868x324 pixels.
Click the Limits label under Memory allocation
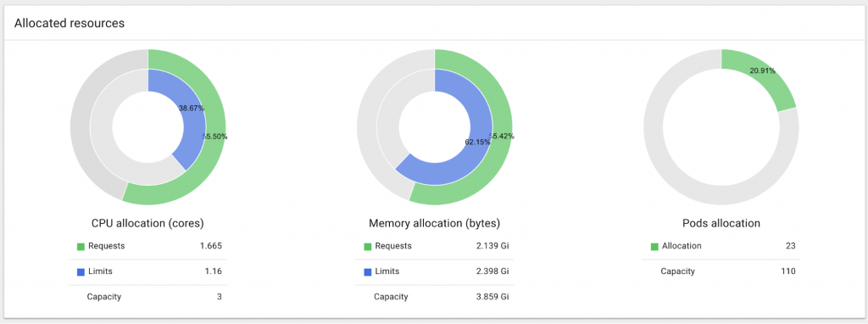[x=387, y=271]
